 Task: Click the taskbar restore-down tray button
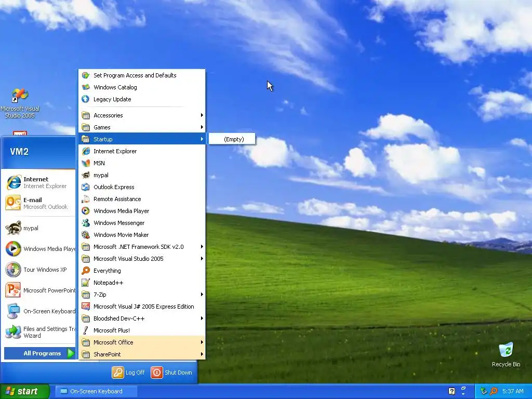pos(463,389)
